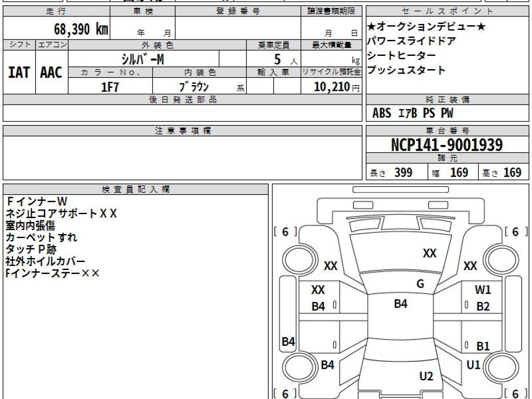Select note 社外ホイルカバー
Screen dimensions: 532x399
(46, 261)
